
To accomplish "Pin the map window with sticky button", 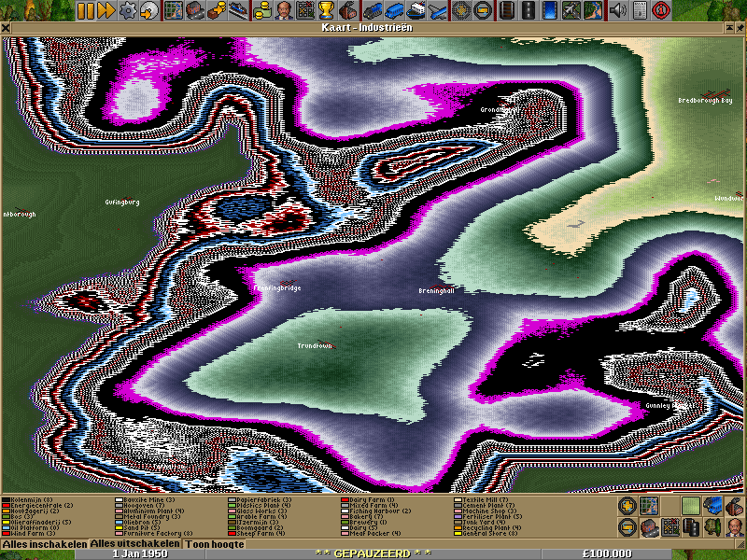I will point(740,28).
